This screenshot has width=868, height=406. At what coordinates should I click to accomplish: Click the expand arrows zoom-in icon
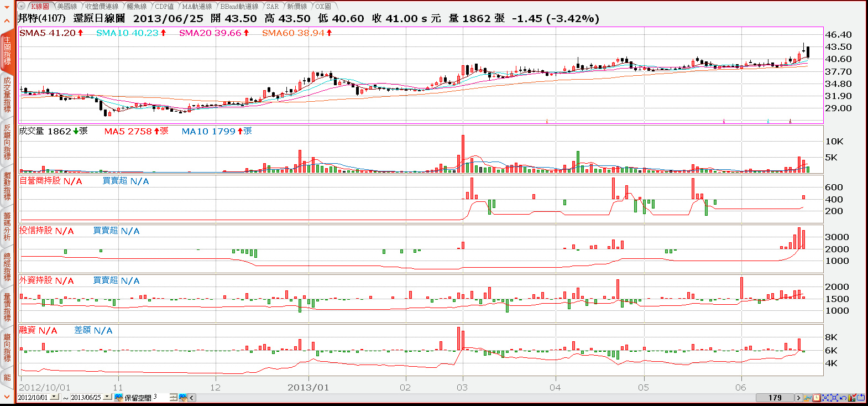(834, 397)
